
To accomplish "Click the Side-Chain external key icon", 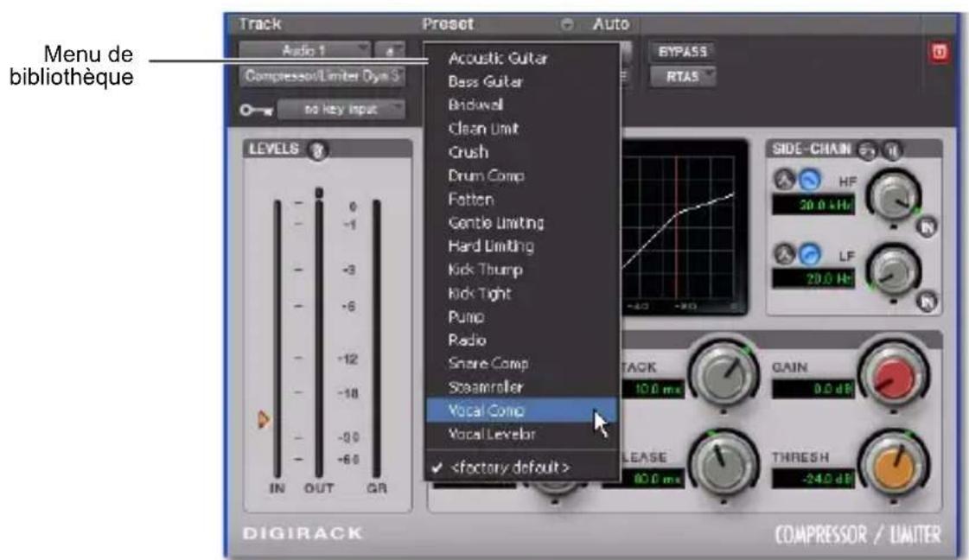I will click(868, 150).
